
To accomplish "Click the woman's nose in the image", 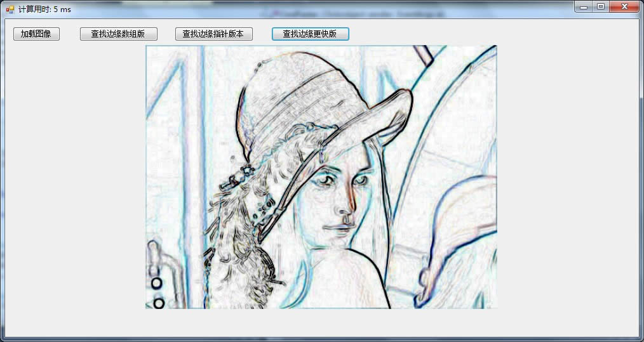I will [347, 204].
